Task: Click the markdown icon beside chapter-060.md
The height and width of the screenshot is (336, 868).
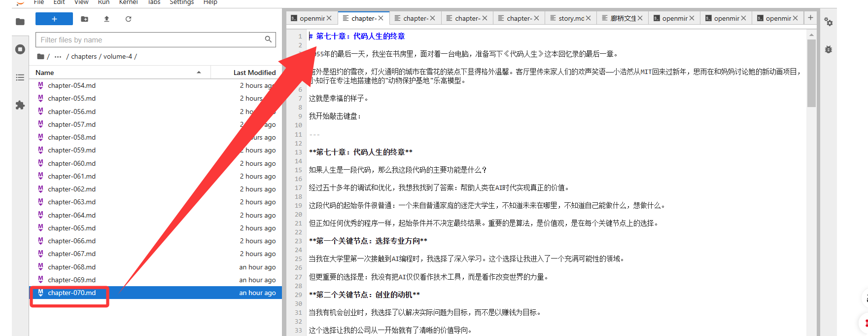Action: [x=40, y=163]
